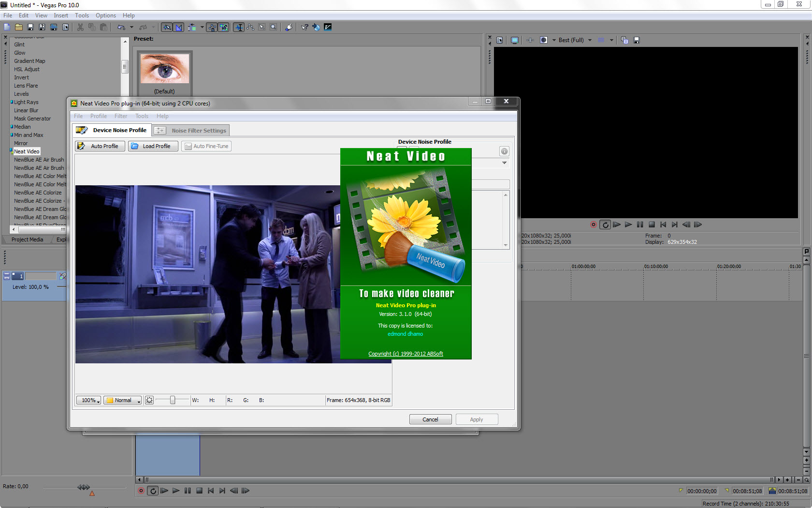Click the What's This help cursor icon

pyautogui.click(x=304, y=27)
